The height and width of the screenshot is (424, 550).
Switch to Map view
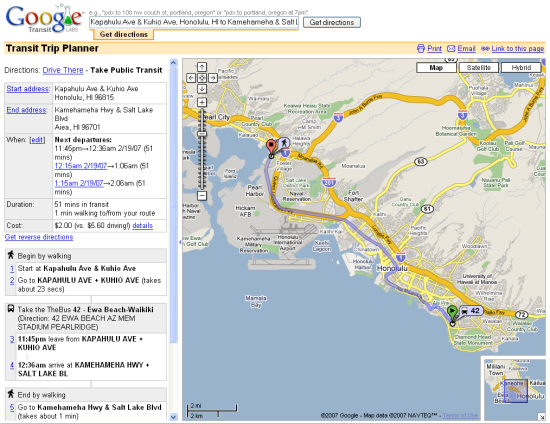tap(436, 68)
